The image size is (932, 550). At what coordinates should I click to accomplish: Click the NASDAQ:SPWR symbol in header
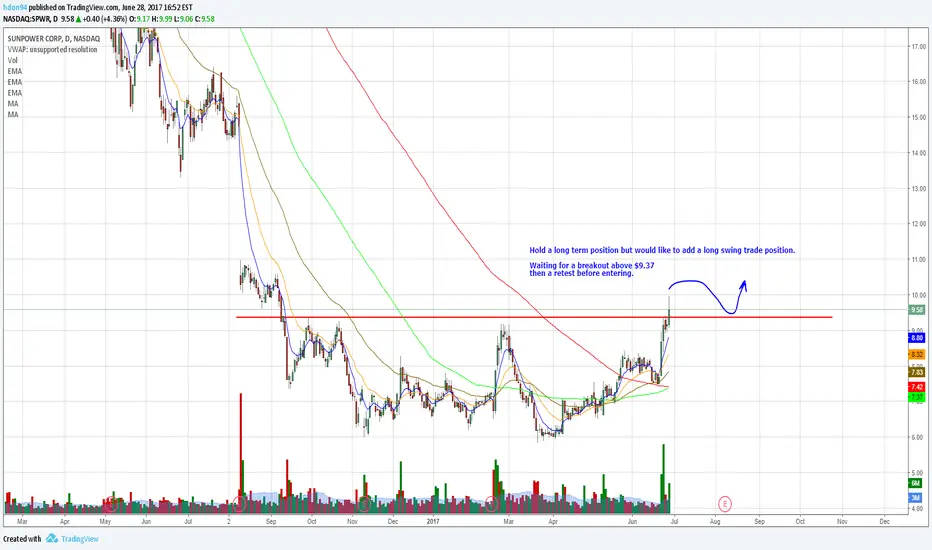(x=25, y=19)
